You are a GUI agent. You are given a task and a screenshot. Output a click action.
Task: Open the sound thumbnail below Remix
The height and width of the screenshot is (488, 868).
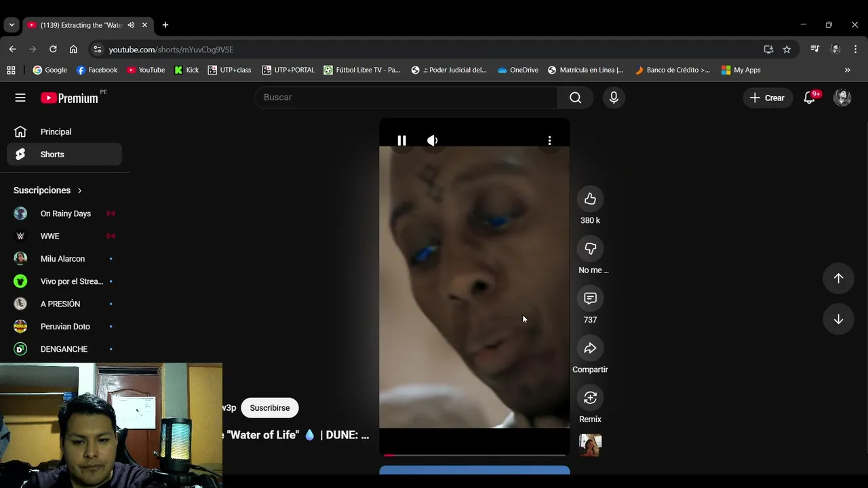[x=590, y=445]
